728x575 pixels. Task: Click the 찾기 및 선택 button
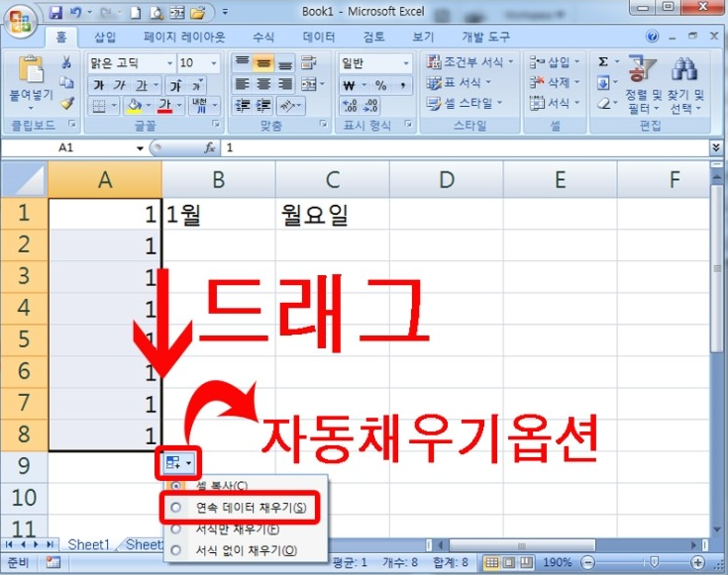click(685, 84)
